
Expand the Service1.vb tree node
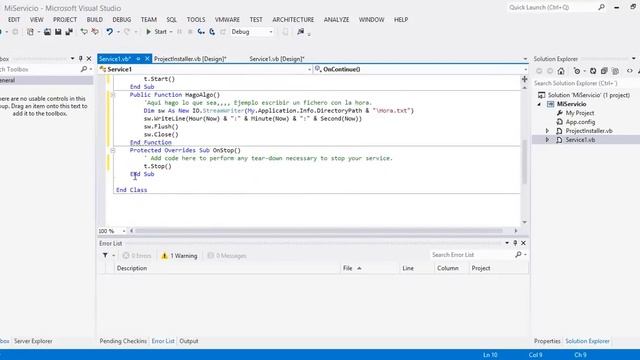pos(547,140)
